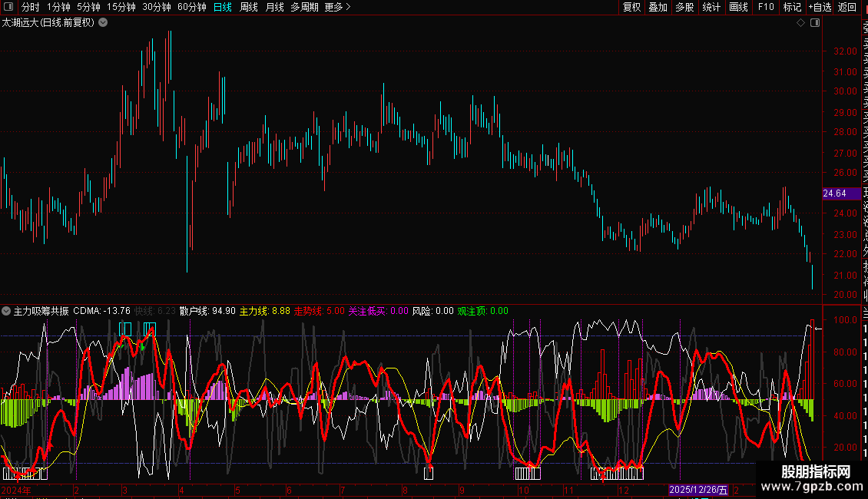
Task: Select the 月线 monthly period
Action: (x=274, y=7)
